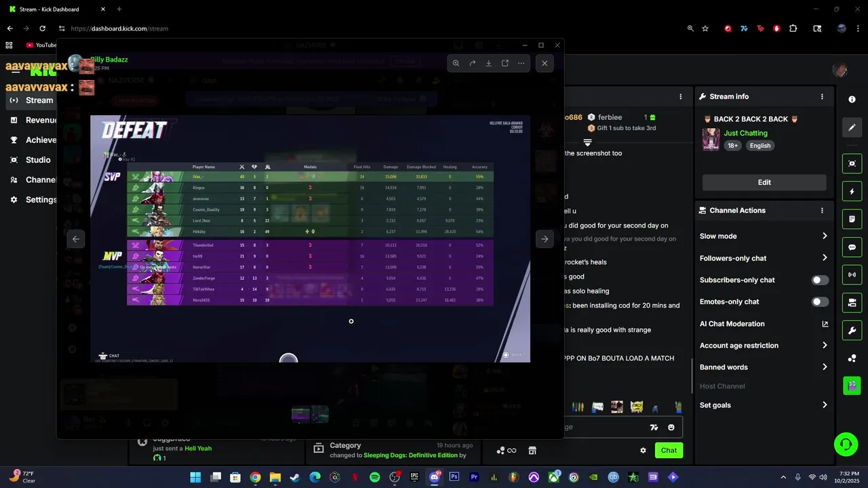The width and height of the screenshot is (868, 488).
Task: Forward the image in Discord viewer
Action: click(473, 63)
